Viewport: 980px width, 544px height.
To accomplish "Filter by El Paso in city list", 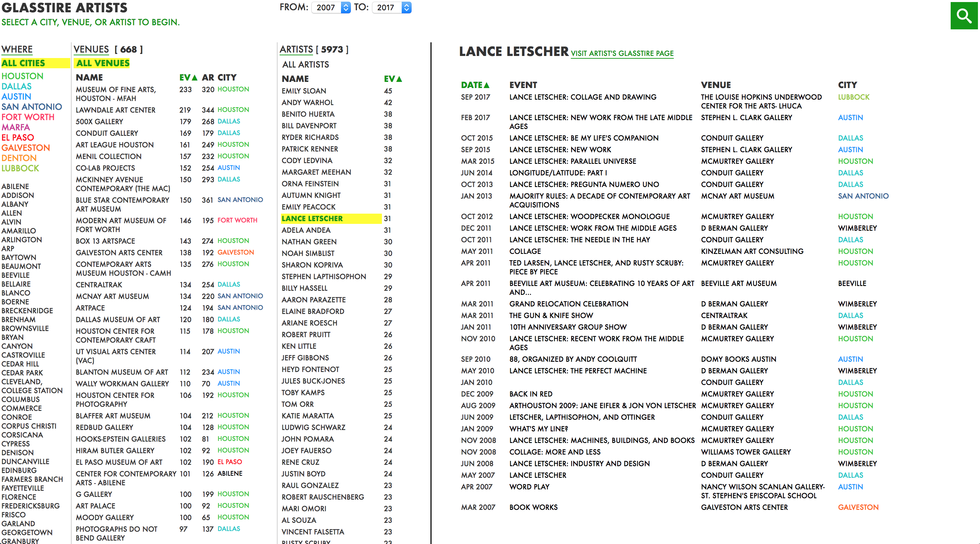I will pyautogui.click(x=17, y=138).
